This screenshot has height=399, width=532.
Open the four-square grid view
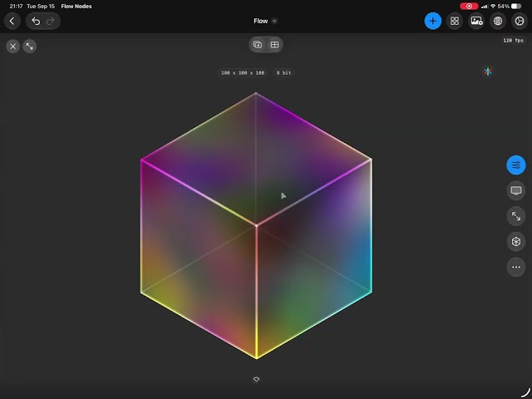point(455,21)
